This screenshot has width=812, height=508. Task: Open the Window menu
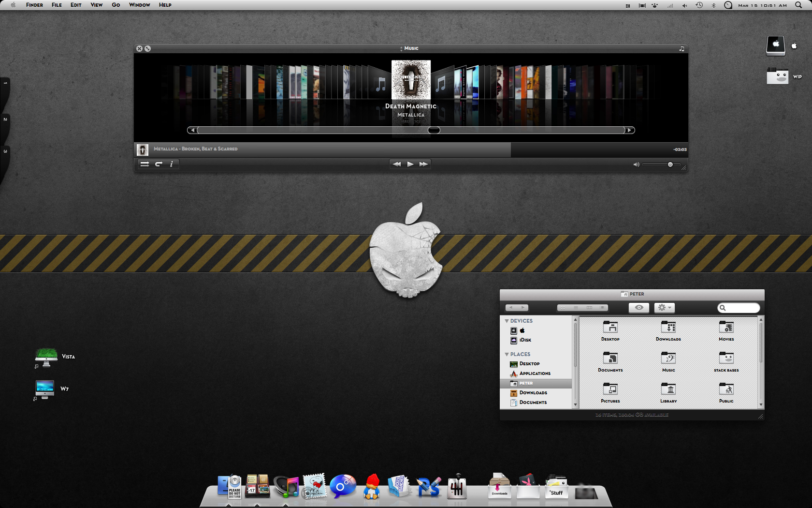tap(139, 5)
